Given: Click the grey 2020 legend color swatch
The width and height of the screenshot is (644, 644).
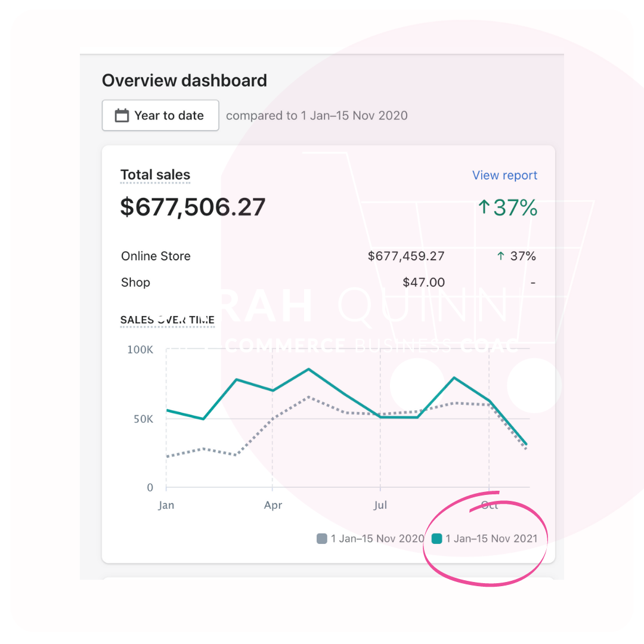Looking at the screenshot, I should click(322, 538).
